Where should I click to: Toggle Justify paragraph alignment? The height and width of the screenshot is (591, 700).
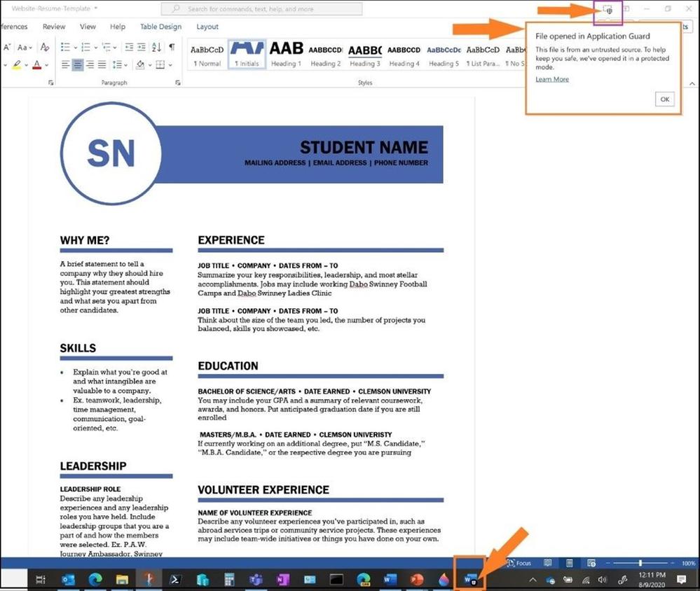tap(102, 65)
